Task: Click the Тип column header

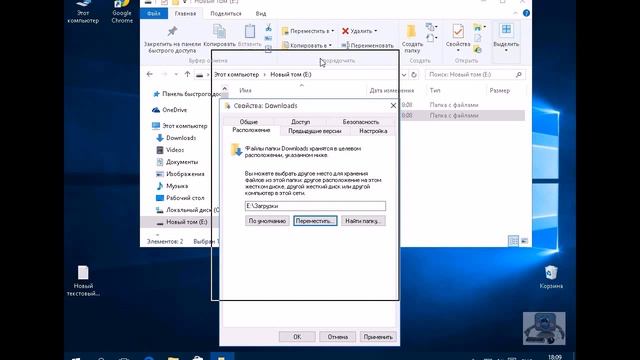Action: (435, 91)
